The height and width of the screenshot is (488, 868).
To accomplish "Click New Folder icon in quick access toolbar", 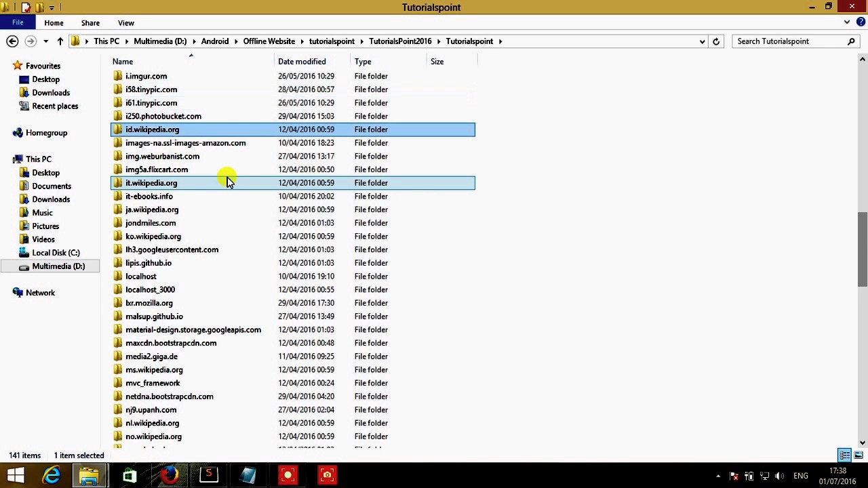I will (39, 7).
